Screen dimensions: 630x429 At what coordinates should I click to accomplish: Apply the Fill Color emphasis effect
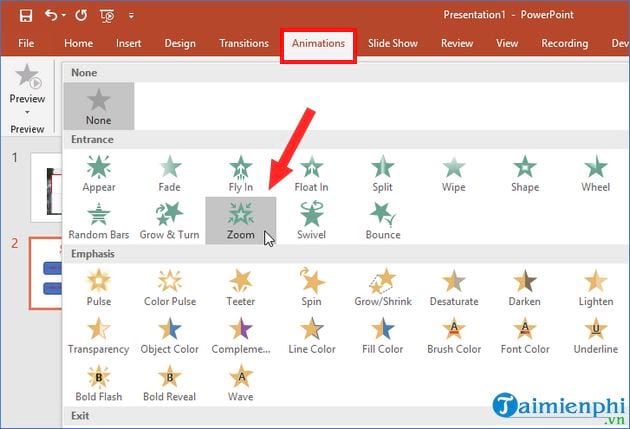coord(382,335)
